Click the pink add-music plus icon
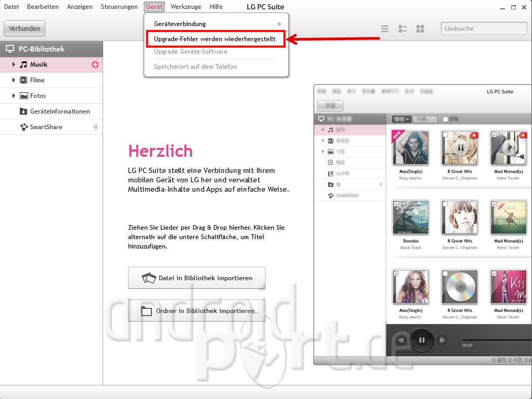 coord(95,65)
